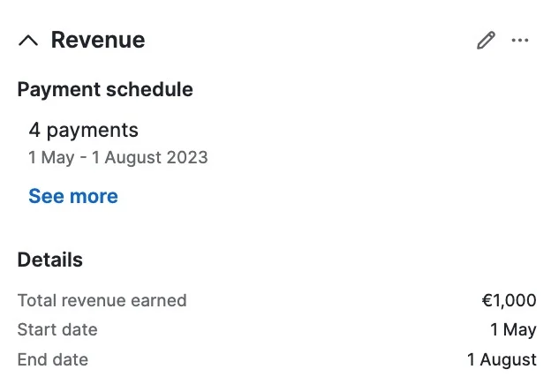Click the pencil edit icon
551x392 pixels.
pyautogui.click(x=486, y=40)
